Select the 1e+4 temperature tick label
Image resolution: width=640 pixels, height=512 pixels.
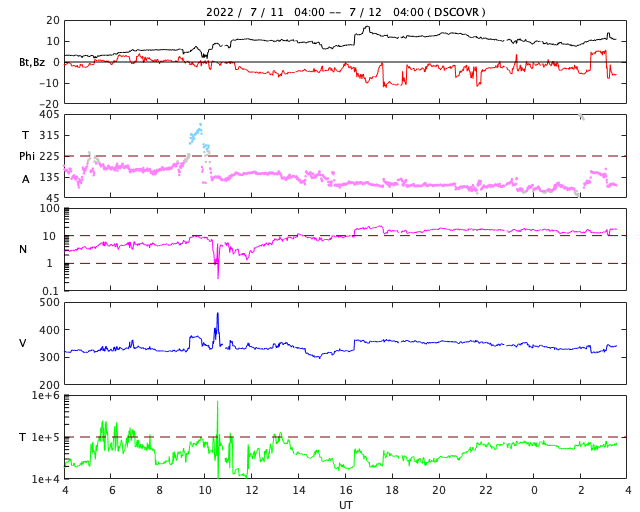point(45,479)
